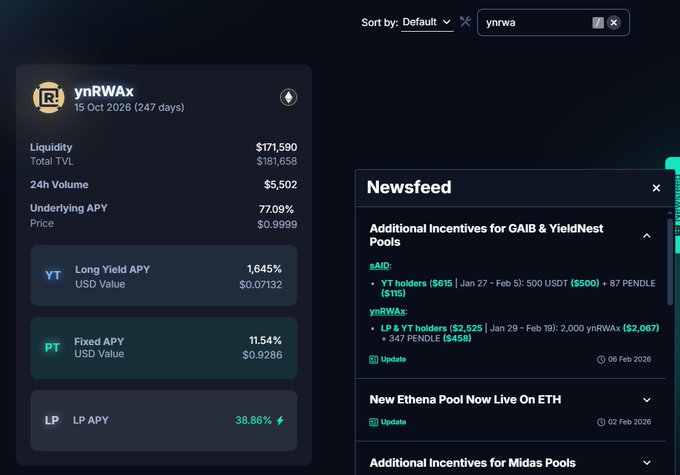Click the lightning bolt icon next to 38.86%
Screen dimensions: 680x475
coord(280,420)
